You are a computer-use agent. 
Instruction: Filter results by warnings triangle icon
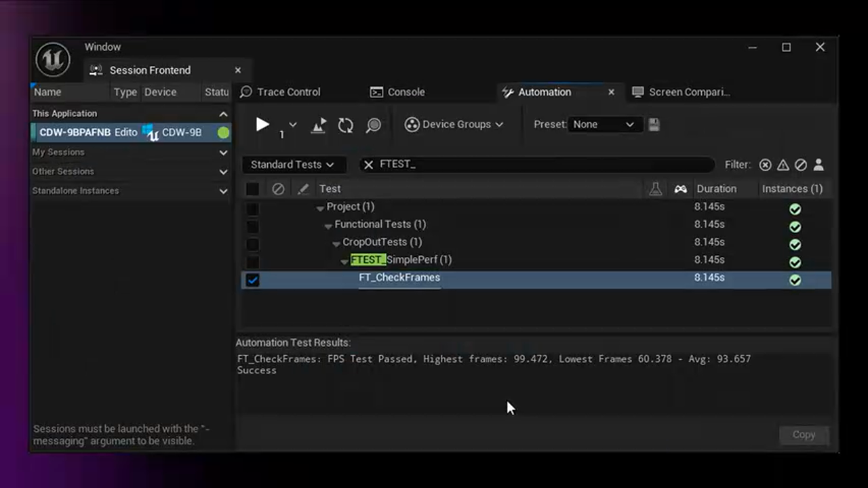782,165
